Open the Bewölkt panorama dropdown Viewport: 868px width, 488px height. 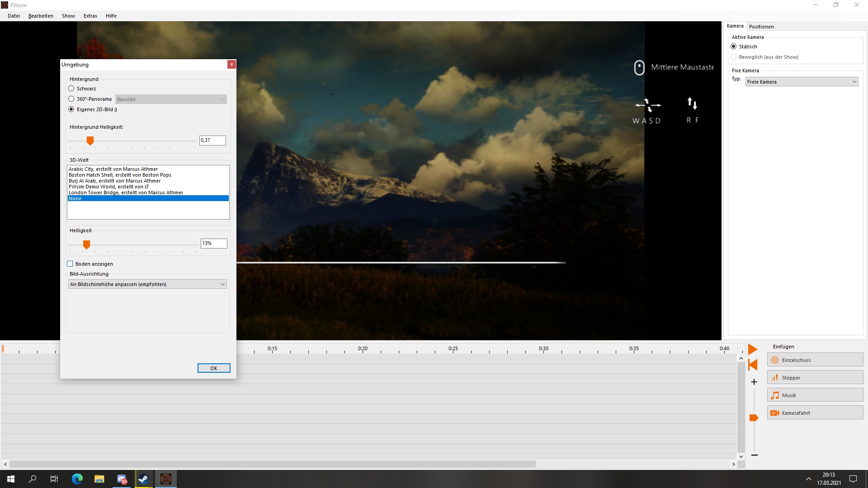click(171, 99)
